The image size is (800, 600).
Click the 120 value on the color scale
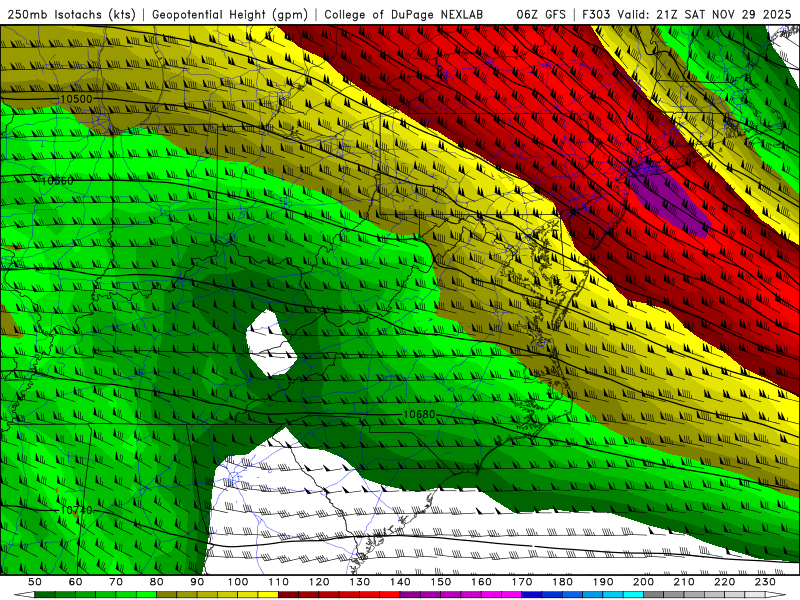click(319, 582)
